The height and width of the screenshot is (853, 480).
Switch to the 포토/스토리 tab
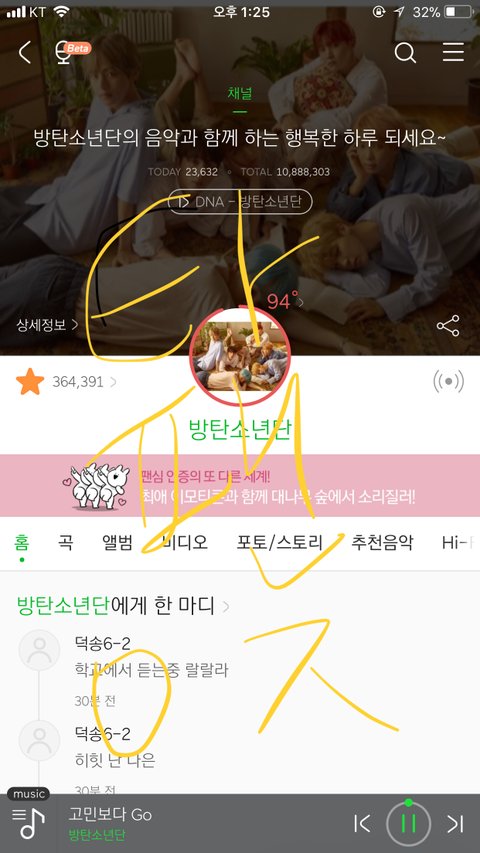(279, 542)
